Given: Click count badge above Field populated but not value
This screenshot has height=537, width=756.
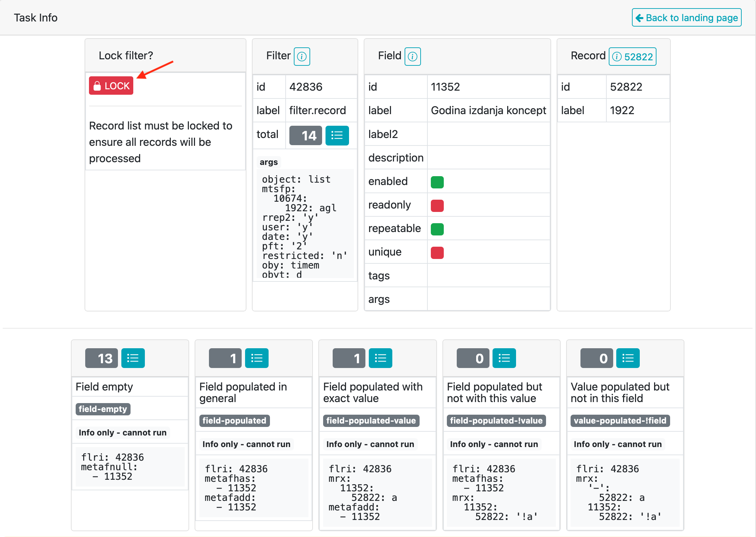Looking at the screenshot, I should (473, 358).
